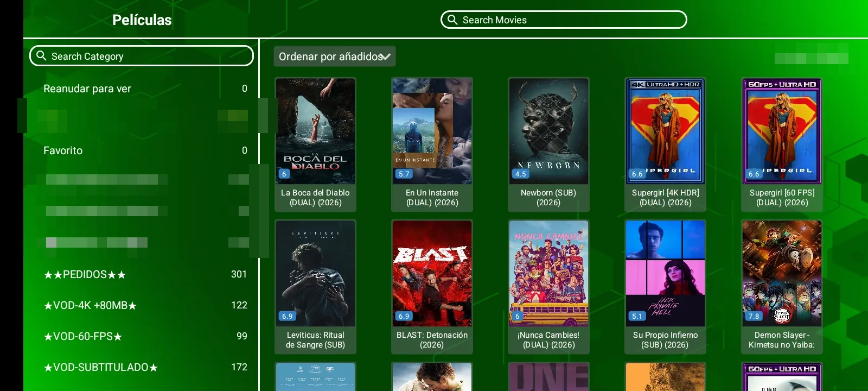
Task: Open BLAST: Detonación poster
Action: 432,273
